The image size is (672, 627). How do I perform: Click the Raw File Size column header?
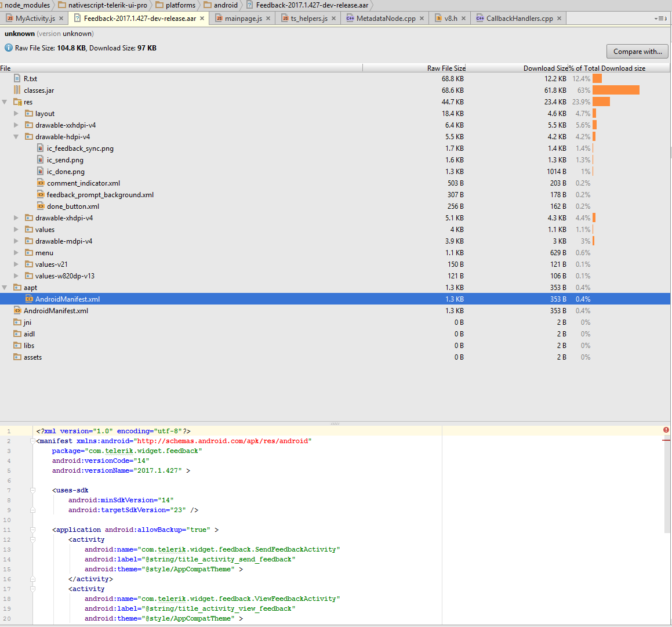pyautogui.click(x=415, y=68)
